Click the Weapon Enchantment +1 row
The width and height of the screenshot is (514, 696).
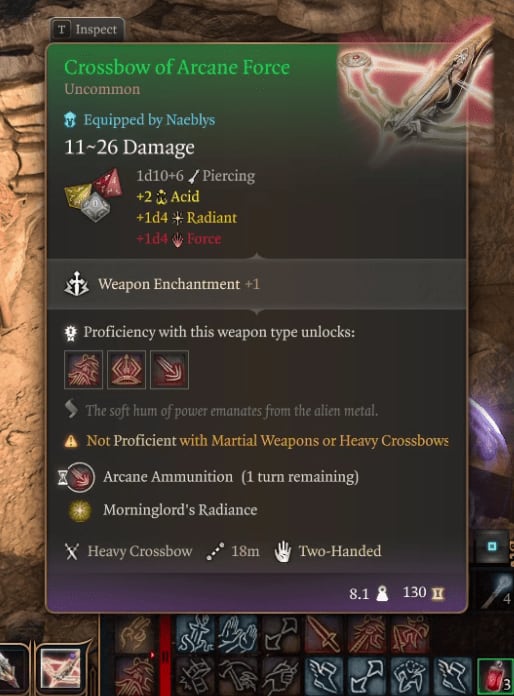coord(257,284)
